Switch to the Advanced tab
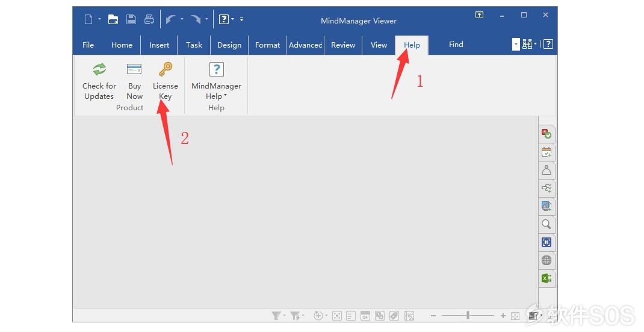This screenshot has height=332, width=644. 305,45
